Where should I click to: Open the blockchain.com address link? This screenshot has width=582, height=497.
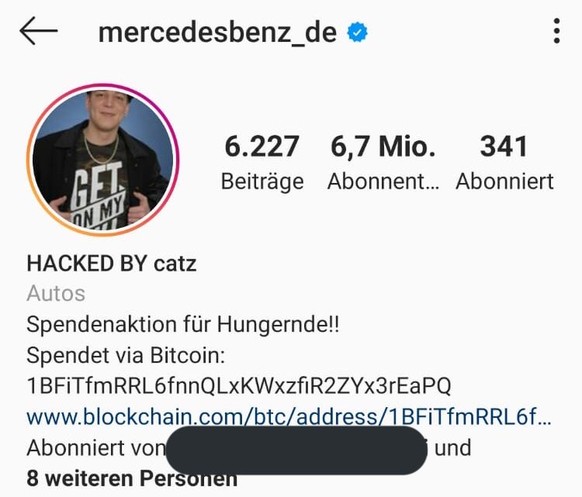click(x=289, y=417)
